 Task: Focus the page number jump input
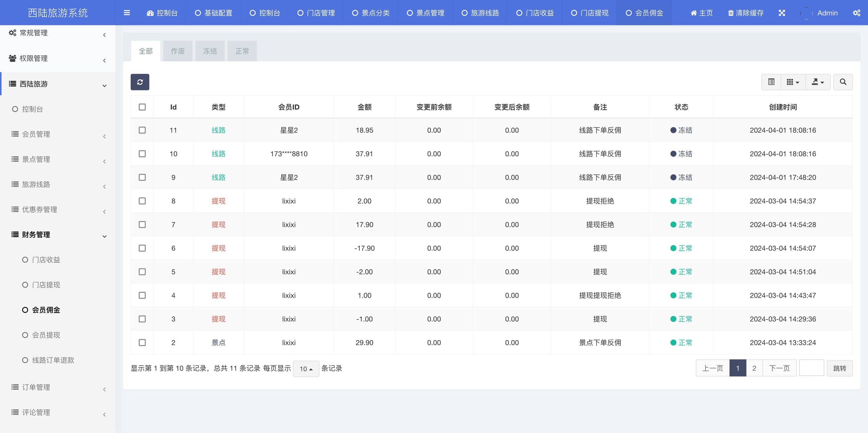[811, 368]
